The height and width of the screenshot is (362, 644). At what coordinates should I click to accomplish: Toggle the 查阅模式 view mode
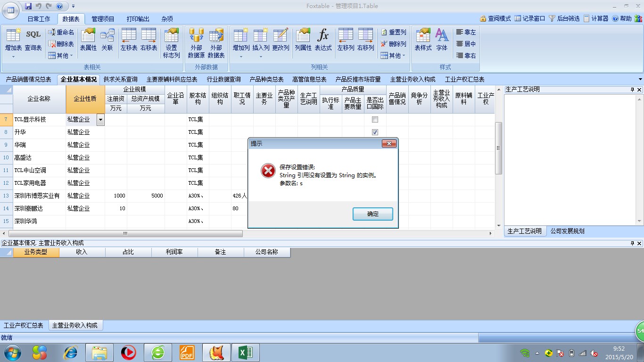[x=495, y=18]
